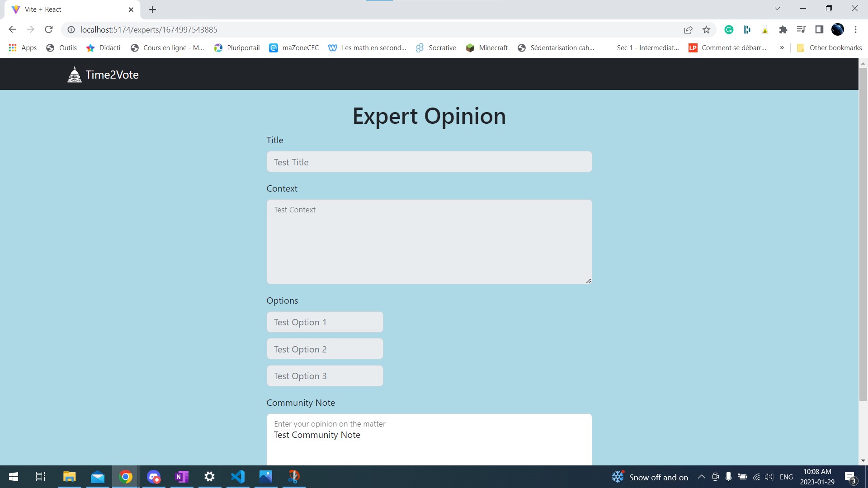Open the Socrative bookmark
The width and height of the screenshot is (868, 488).
(436, 48)
